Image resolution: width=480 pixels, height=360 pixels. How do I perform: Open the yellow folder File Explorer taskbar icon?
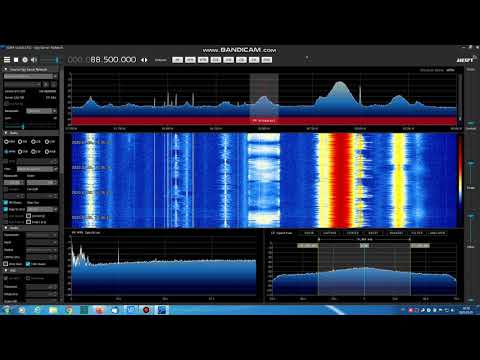[53, 310]
